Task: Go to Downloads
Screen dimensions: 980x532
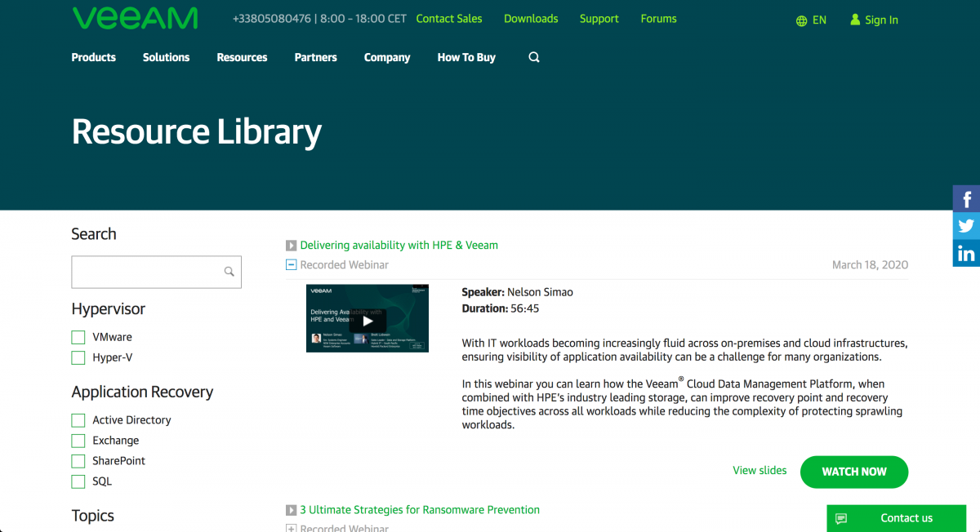Action: click(x=531, y=19)
